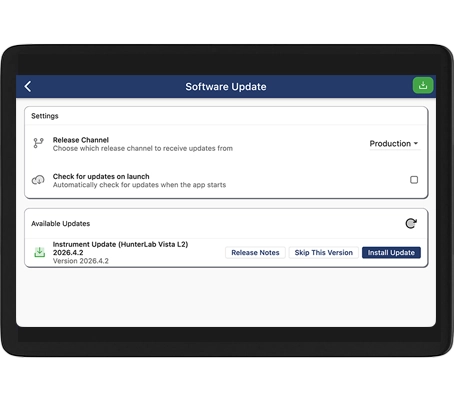Click the Software Update title

pyautogui.click(x=226, y=87)
